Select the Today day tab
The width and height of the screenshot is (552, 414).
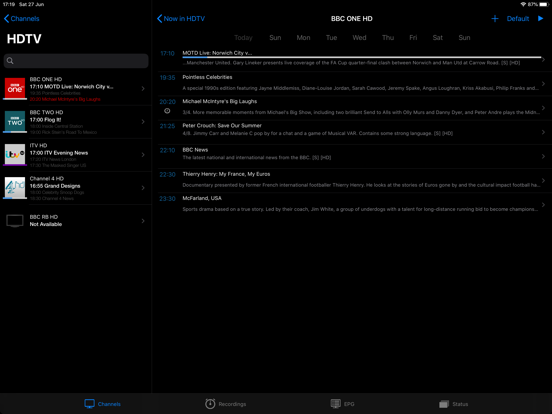(x=243, y=38)
